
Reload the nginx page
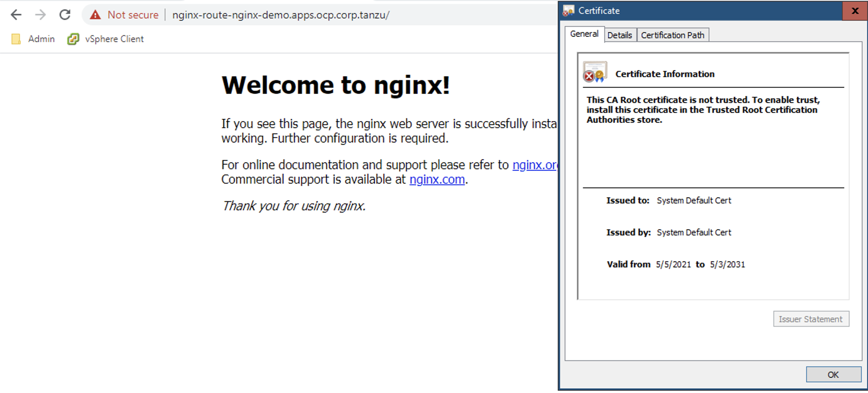(x=65, y=15)
